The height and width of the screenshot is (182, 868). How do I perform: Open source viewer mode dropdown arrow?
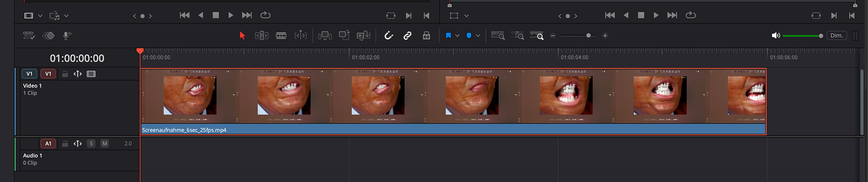pos(66,16)
